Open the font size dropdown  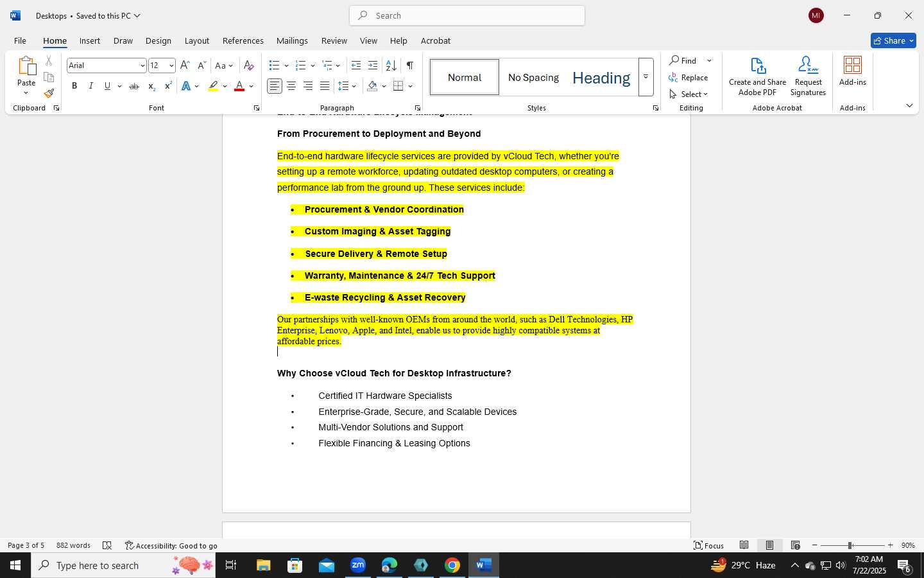coord(171,66)
